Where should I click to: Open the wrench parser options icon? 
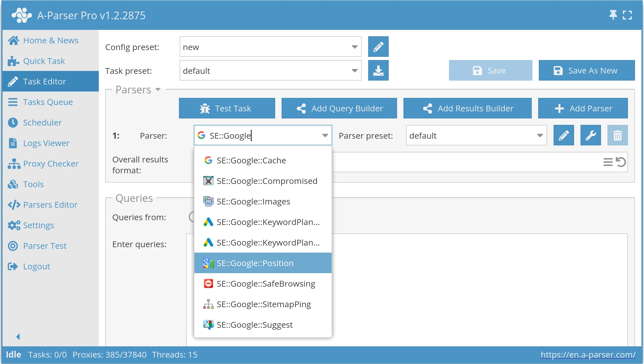(x=590, y=135)
